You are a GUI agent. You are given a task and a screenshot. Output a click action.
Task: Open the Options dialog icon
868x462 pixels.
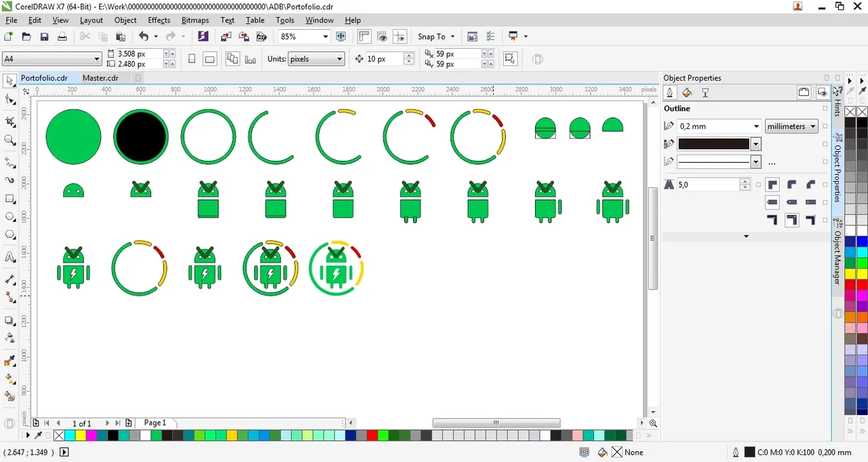(490, 37)
